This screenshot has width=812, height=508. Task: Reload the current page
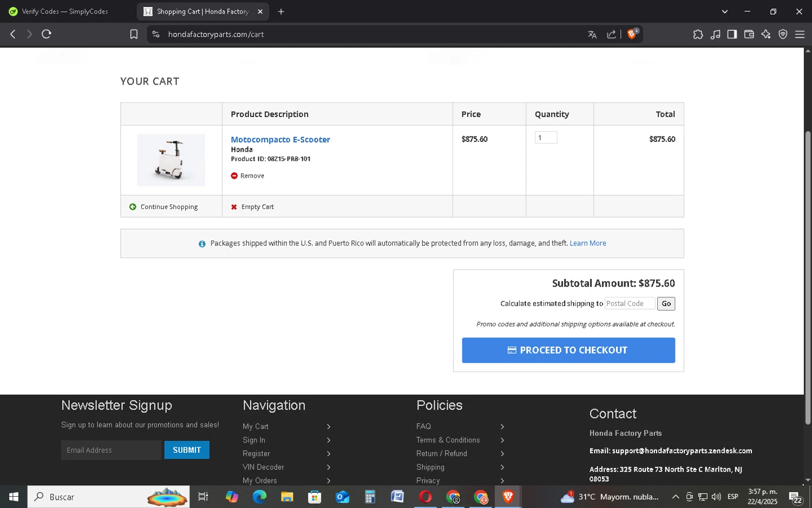pyautogui.click(x=47, y=34)
